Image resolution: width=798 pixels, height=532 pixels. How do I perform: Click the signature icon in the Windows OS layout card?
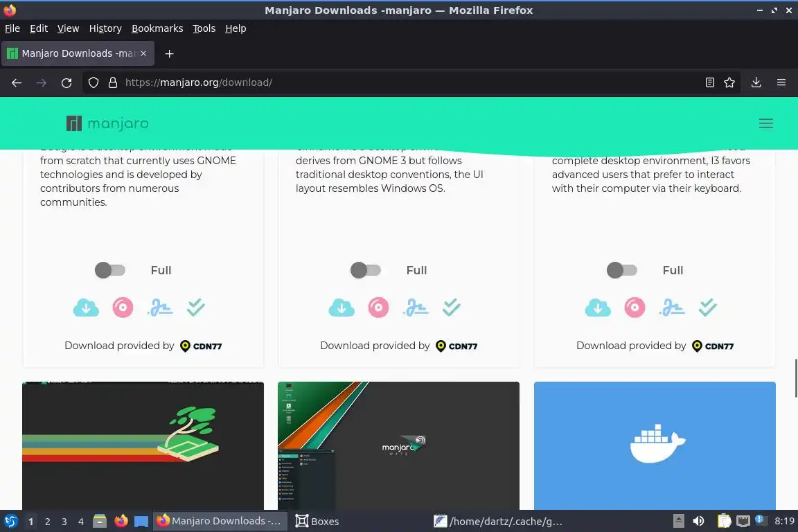[416, 308]
